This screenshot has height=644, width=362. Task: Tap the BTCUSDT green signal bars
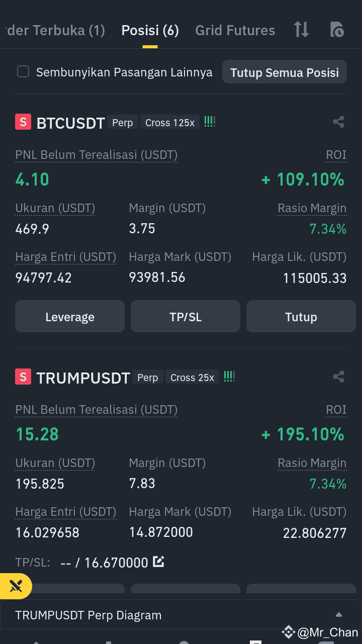210,121
